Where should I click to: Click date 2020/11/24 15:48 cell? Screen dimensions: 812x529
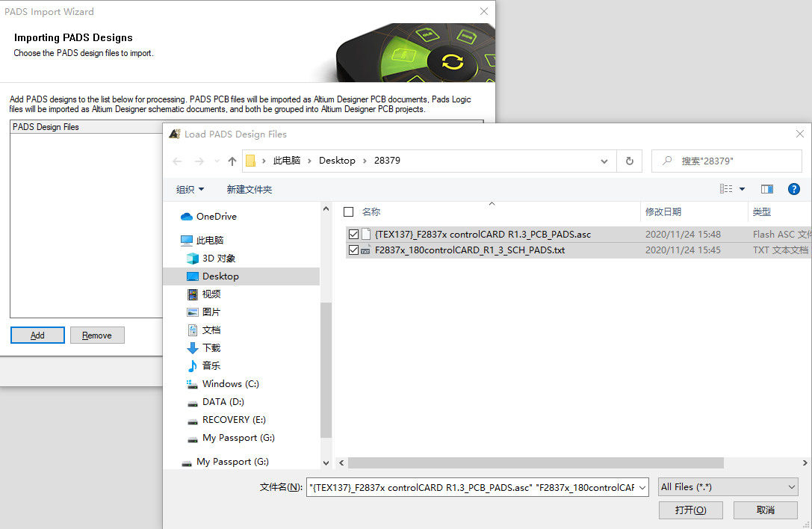point(683,234)
